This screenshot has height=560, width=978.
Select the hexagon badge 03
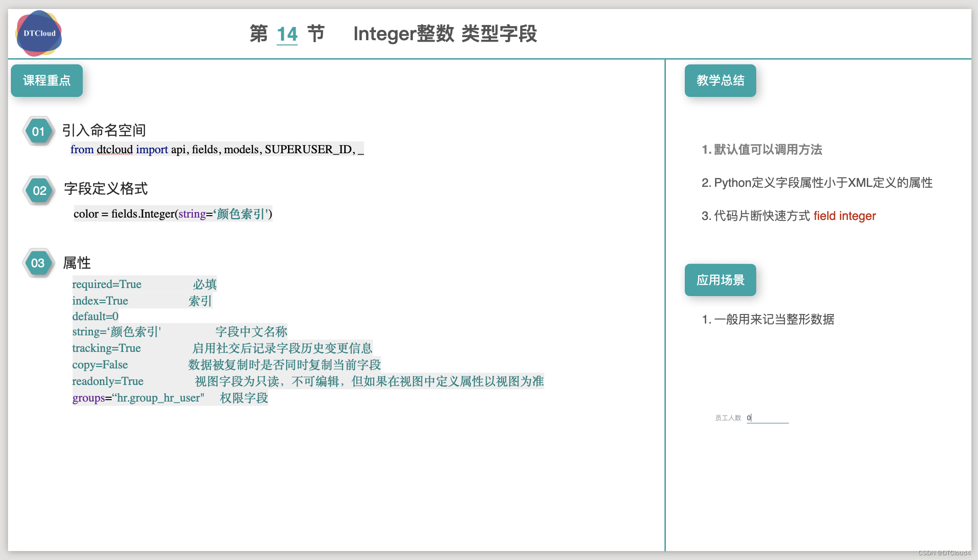(x=38, y=263)
